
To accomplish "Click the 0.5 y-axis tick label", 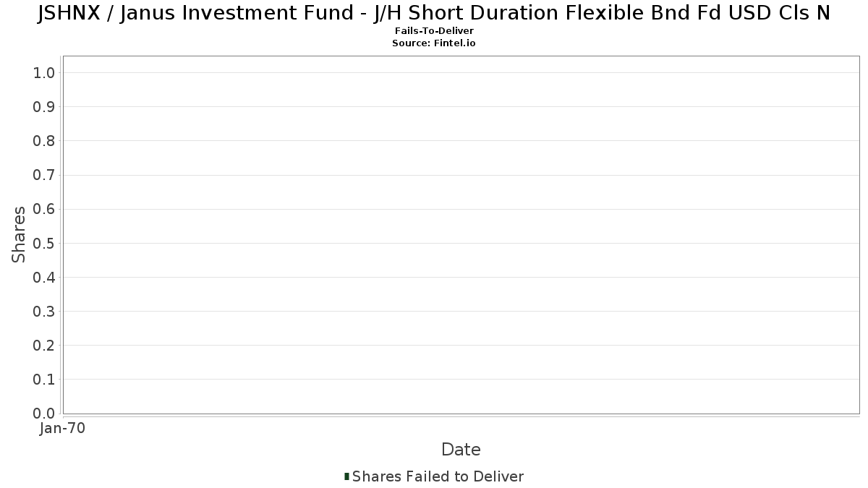I will point(44,243).
